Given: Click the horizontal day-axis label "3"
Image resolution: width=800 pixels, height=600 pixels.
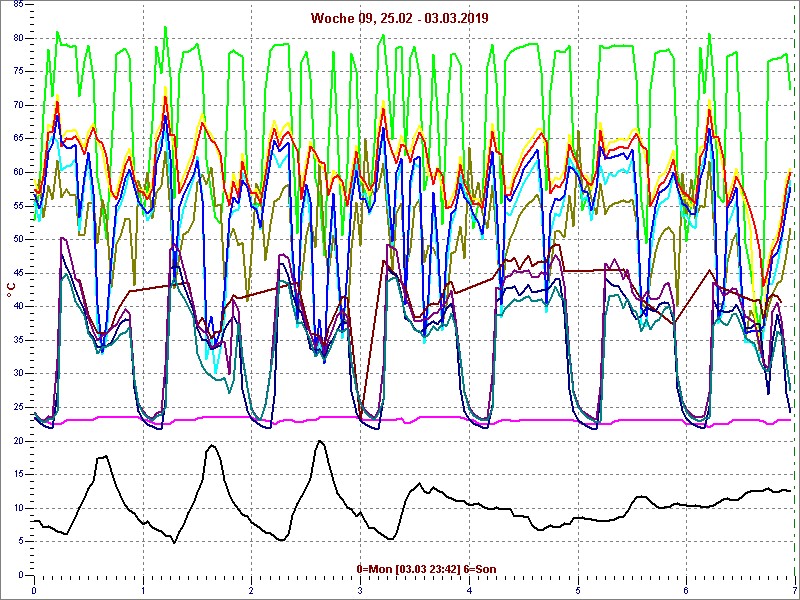Looking at the screenshot, I should (x=360, y=591).
